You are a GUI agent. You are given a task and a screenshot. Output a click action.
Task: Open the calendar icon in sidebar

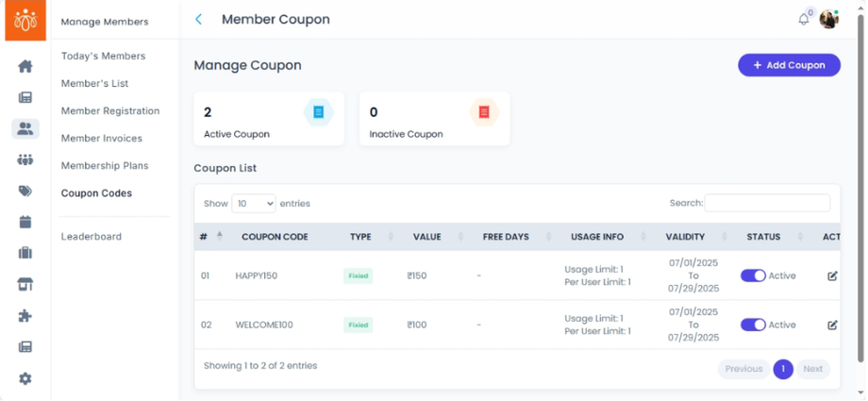[x=25, y=222]
